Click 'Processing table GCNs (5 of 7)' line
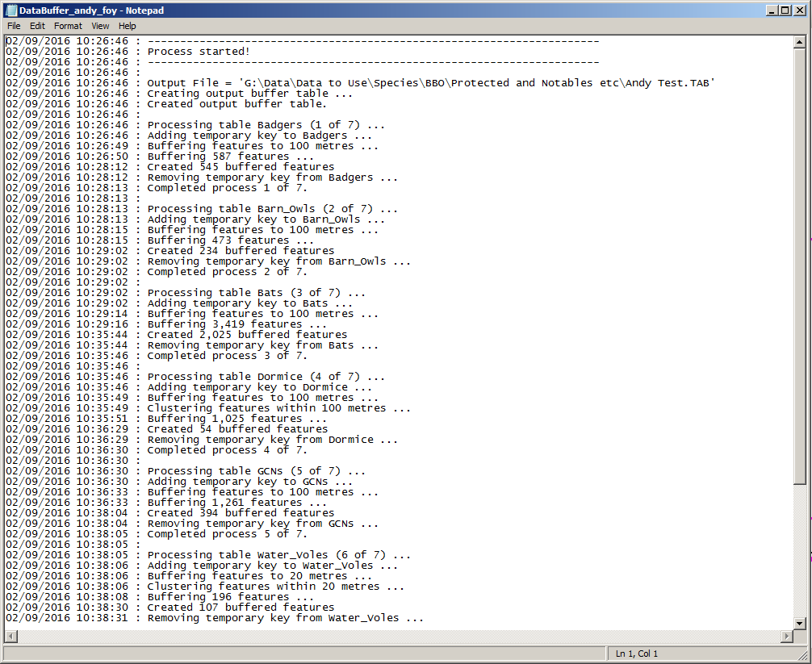The height and width of the screenshot is (664, 812). 257,471
